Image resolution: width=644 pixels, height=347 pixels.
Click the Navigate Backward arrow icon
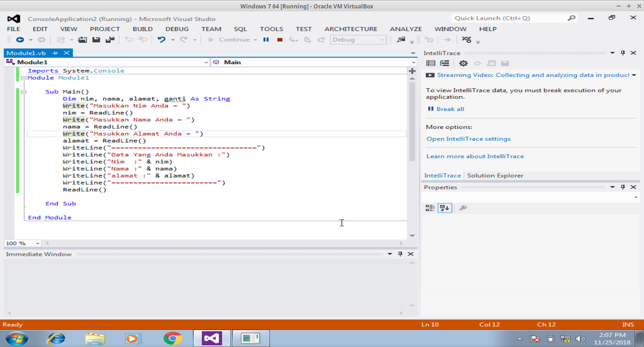pyautogui.click(x=20, y=40)
